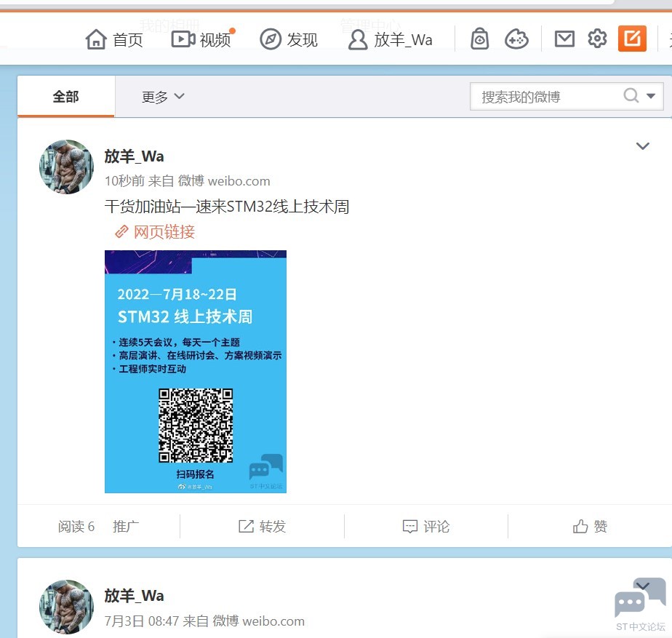672x638 pixels.
Task: Click the 评论 comment button
Action: 426,526
